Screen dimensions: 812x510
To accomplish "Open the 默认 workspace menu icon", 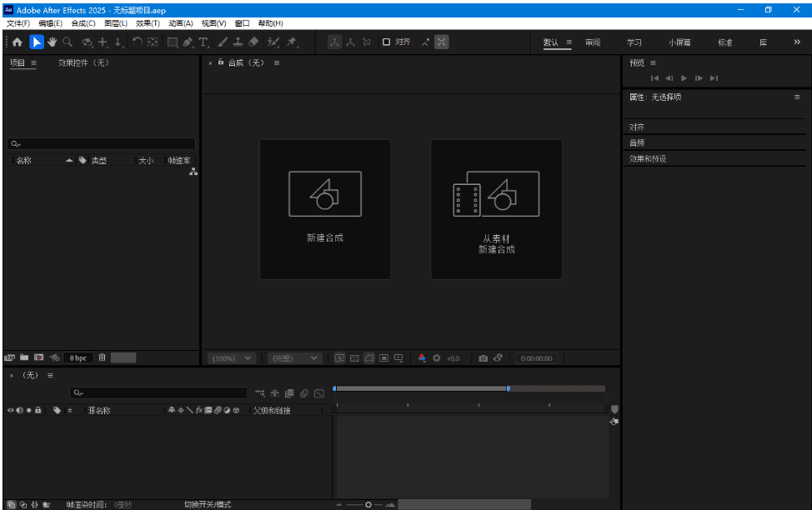I will coord(569,42).
